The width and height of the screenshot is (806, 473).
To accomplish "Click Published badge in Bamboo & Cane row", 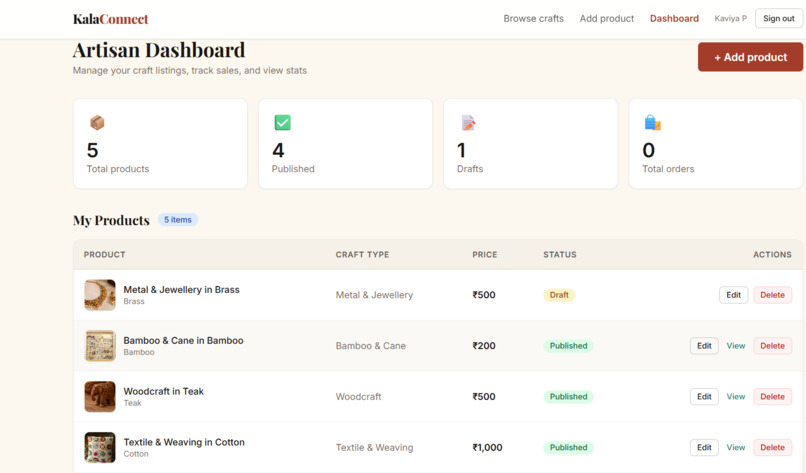I will (x=568, y=346).
